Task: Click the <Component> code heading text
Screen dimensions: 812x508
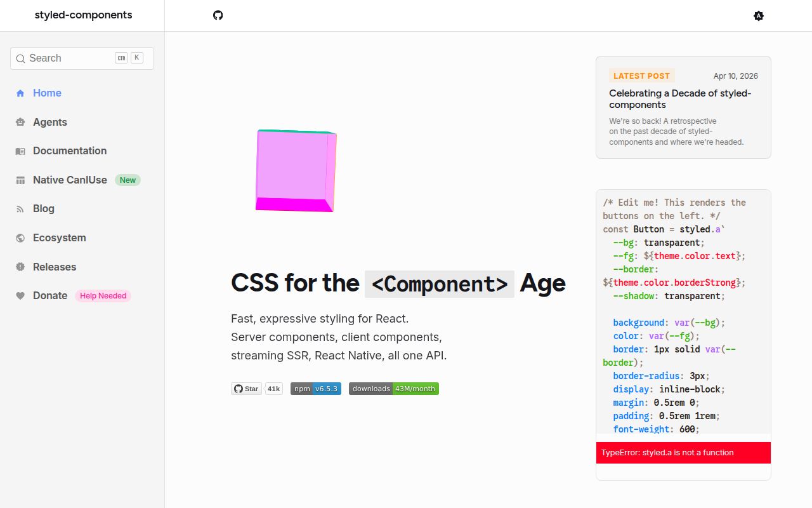Action: (x=440, y=284)
